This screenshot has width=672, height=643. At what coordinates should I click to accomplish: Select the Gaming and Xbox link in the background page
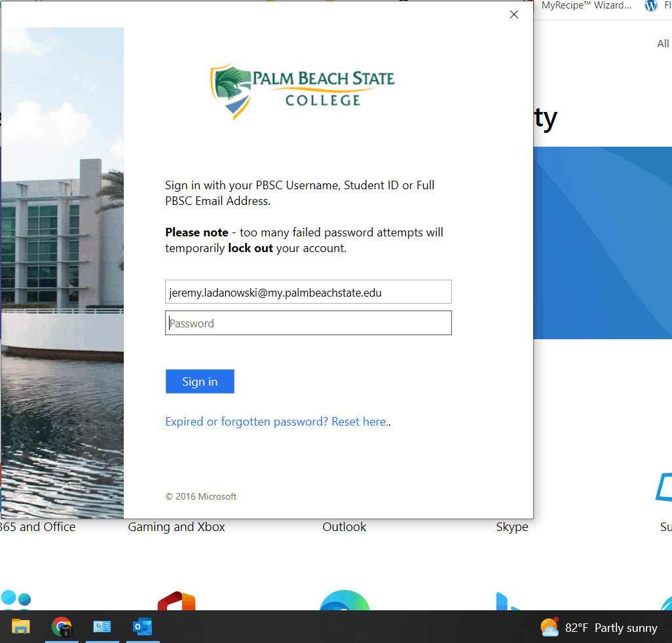click(x=176, y=527)
